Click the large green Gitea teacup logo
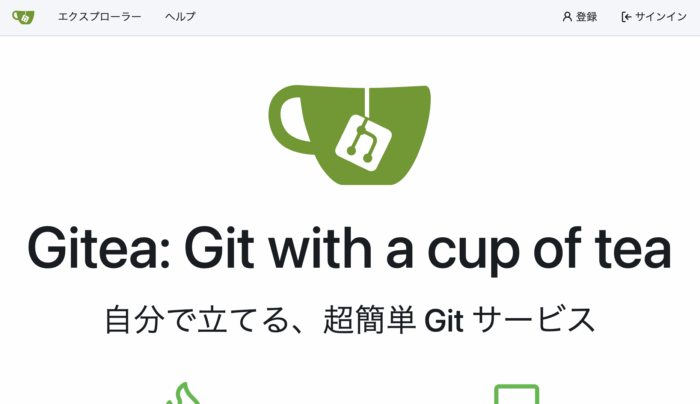The width and height of the screenshot is (700, 404). pos(350,135)
